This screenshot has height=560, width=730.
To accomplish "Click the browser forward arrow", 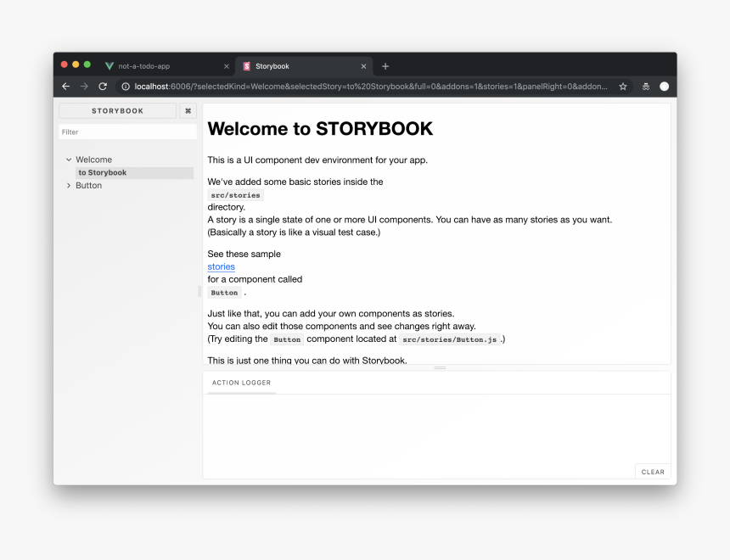I will click(x=84, y=86).
